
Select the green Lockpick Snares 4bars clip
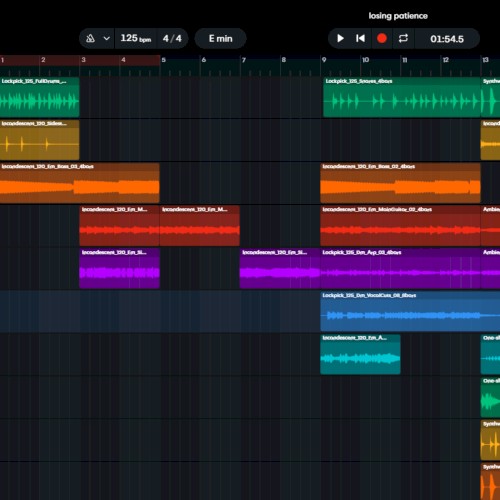tap(402, 97)
